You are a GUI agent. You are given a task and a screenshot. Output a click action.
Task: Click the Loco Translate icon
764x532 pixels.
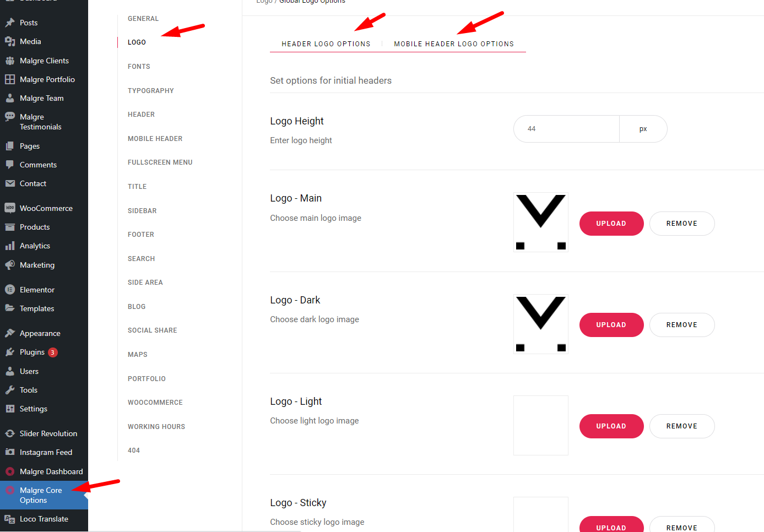[x=10, y=519]
